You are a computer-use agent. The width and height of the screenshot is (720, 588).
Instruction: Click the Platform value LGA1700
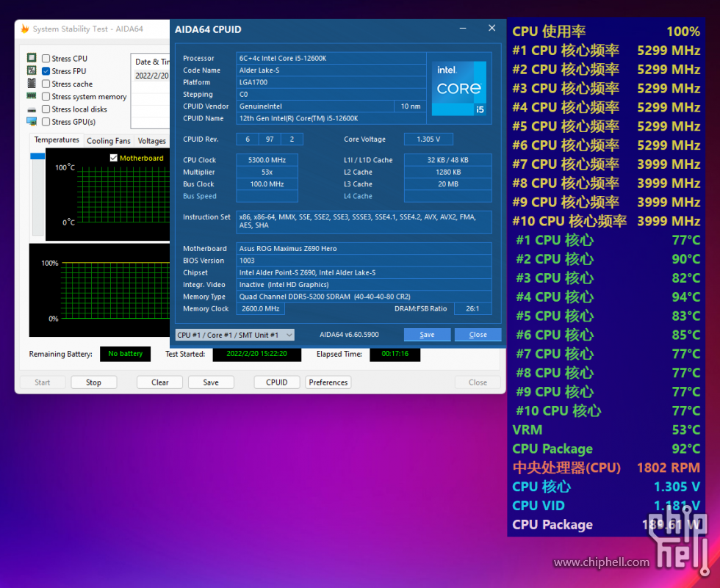coord(331,82)
